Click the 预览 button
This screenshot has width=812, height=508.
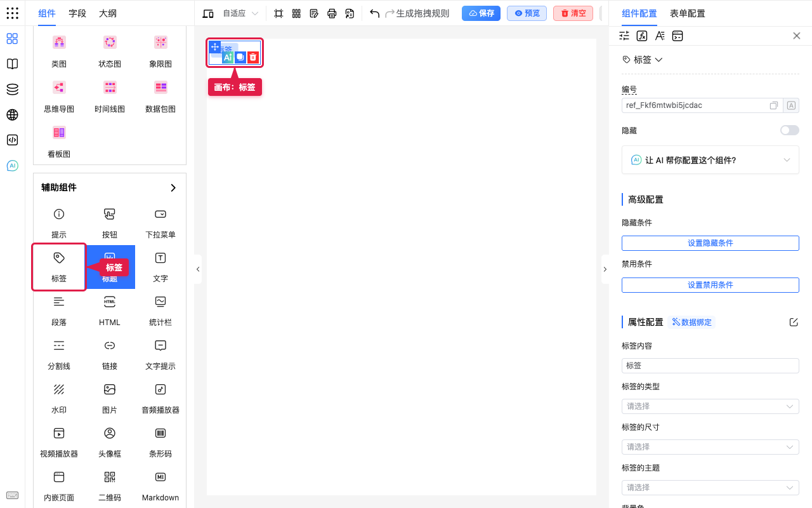pyautogui.click(x=527, y=13)
